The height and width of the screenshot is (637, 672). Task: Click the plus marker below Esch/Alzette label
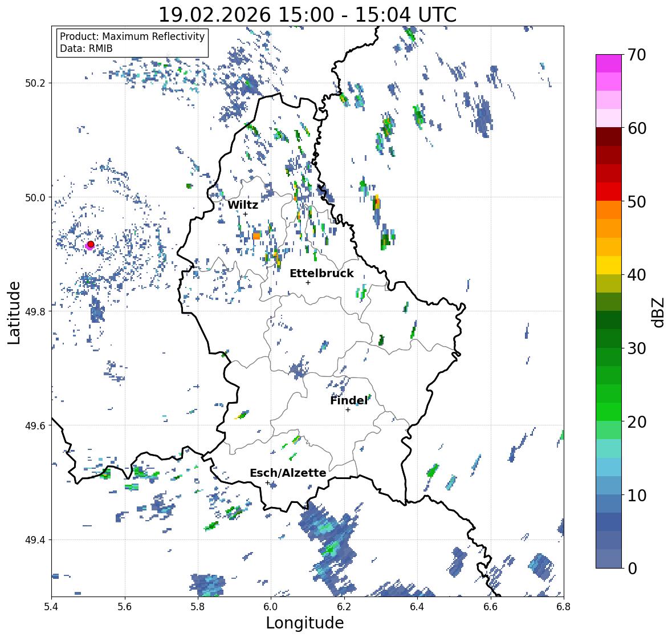pos(267,482)
